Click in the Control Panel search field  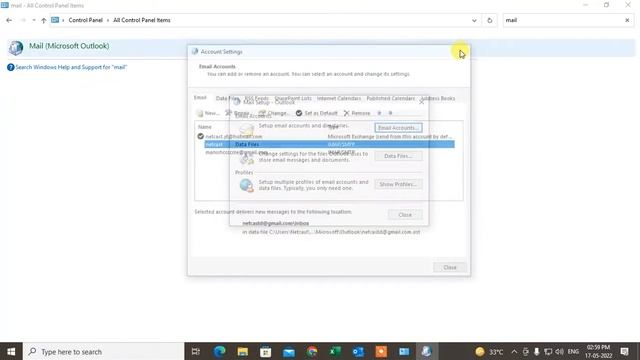[x=563, y=20]
